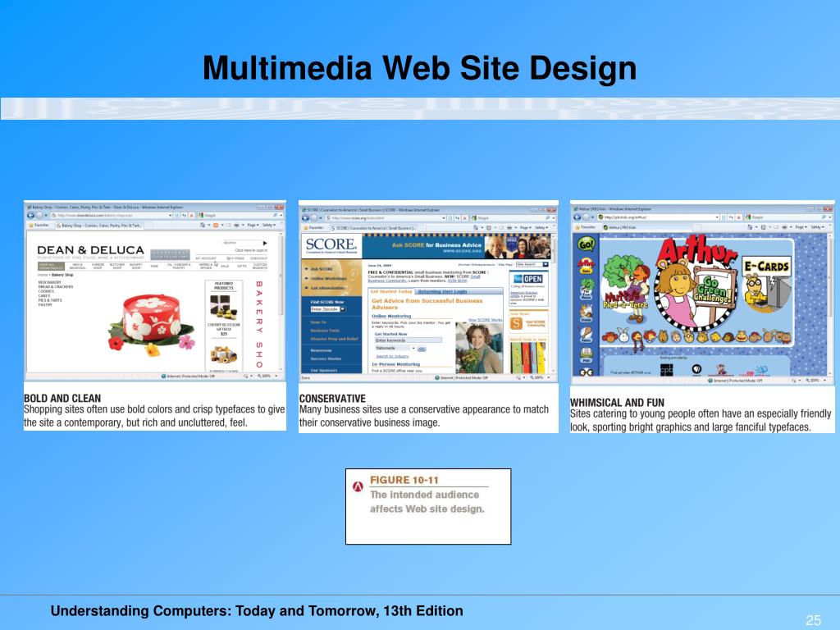840x630 pixels.
Task: Click the PBS sponsor logo on Arthur page
Action: click(x=696, y=368)
